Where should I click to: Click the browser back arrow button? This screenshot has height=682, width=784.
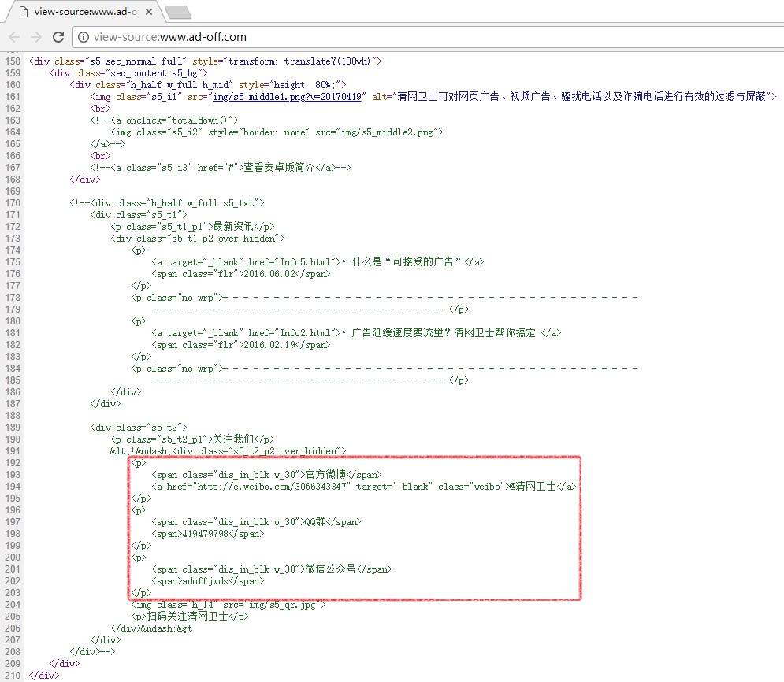(x=15, y=37)
